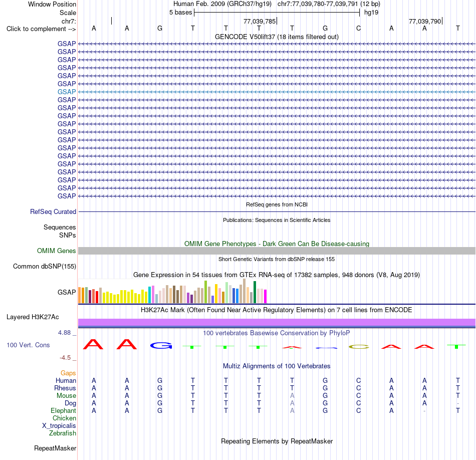Screen dimensions: 476x460
Task: Click the olive C logo in PhyloP conservation
Action: click(359, 347)
